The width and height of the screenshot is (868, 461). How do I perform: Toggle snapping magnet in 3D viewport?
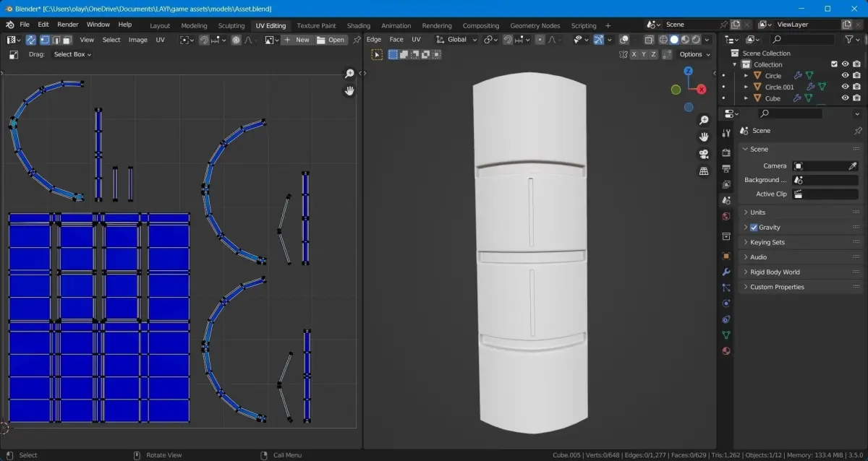pos(508,40)
